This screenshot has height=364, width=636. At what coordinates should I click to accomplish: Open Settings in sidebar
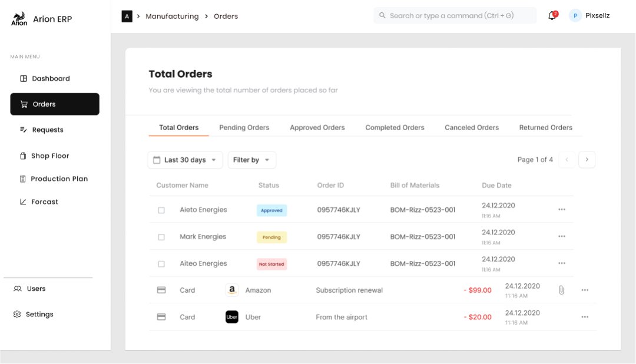tap(33, 314)
